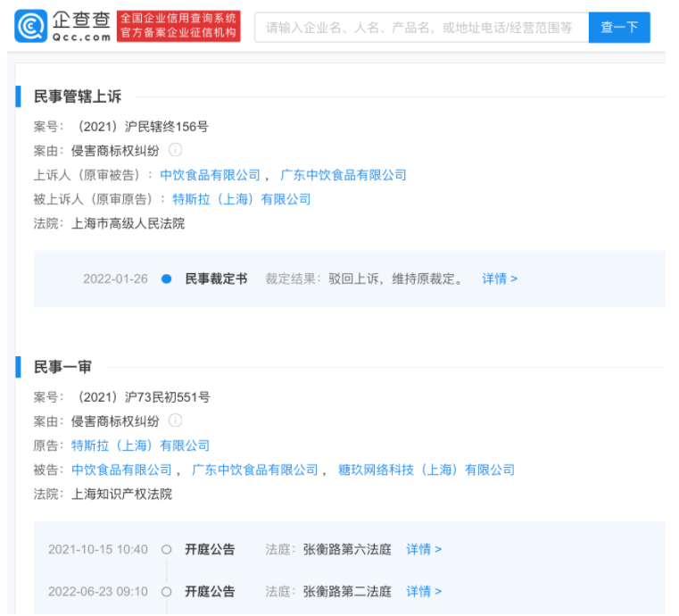The height and width of the screenshot is (616, 679).
Task: Click the red official credit system badge
Action: click(x=178, y=26)
